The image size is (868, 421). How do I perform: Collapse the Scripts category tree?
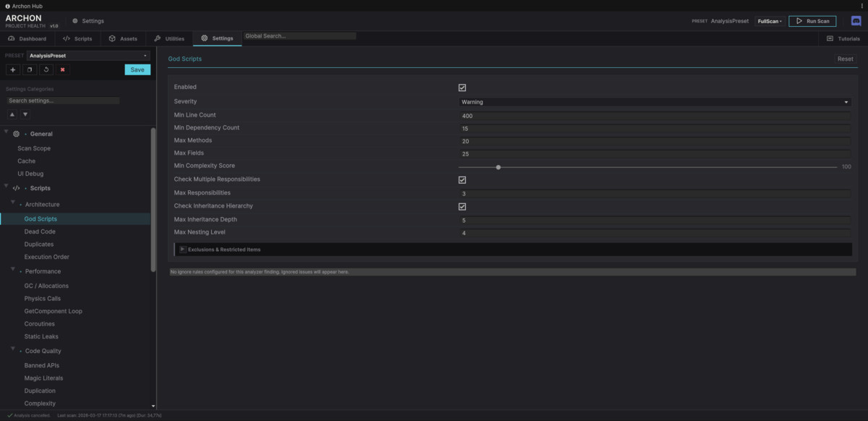pos(7,187)
